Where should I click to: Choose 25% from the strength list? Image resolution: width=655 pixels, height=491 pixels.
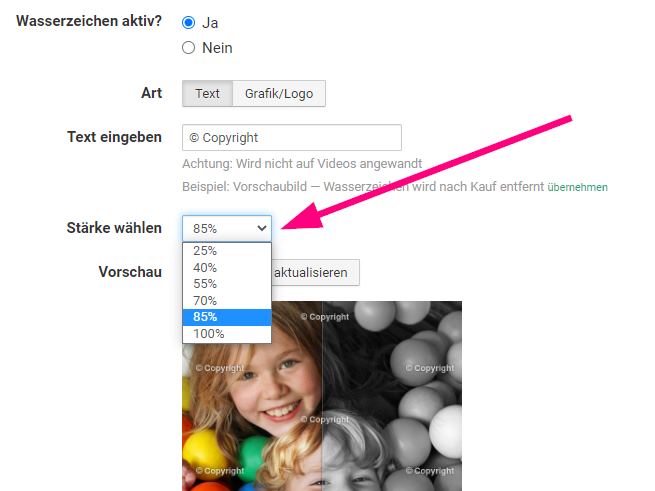(x=226, y=251)
